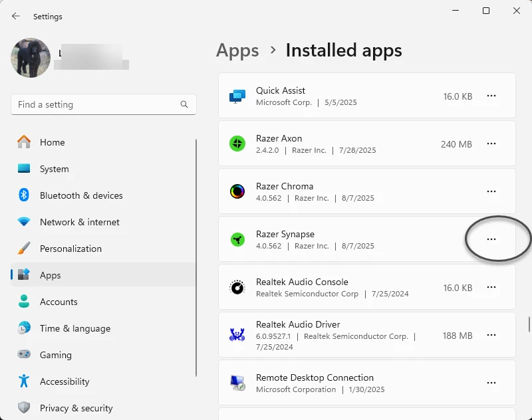Open Privacy & security settings
This screenshot has width=532, height=420.
(x=103, y=408)
